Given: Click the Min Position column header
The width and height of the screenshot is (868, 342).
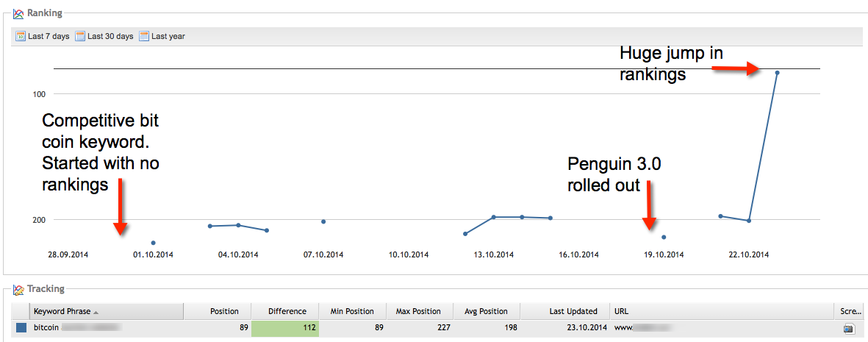Looking at the screenshot, I should 351,311.
